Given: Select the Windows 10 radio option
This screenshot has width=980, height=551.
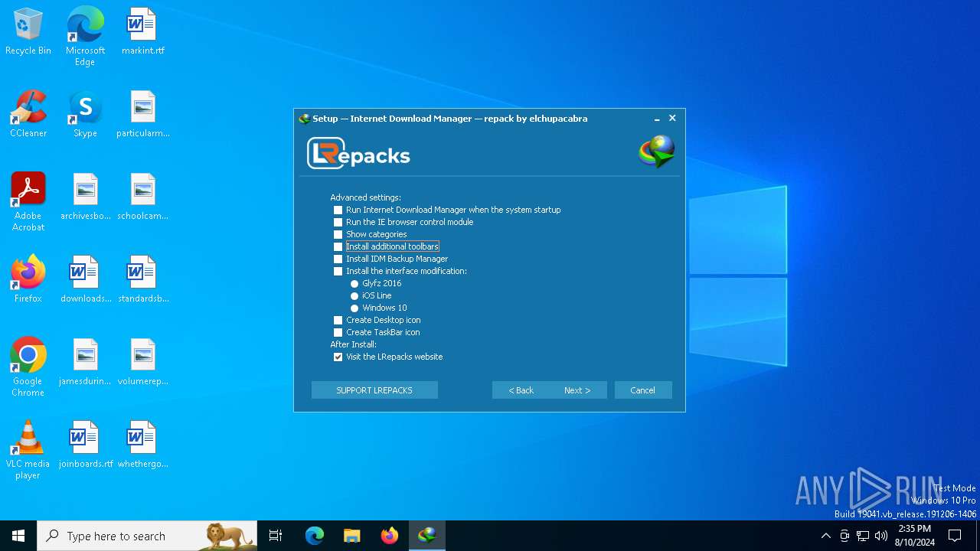Looking at the screenshot, I should click(x=354, y=308).
